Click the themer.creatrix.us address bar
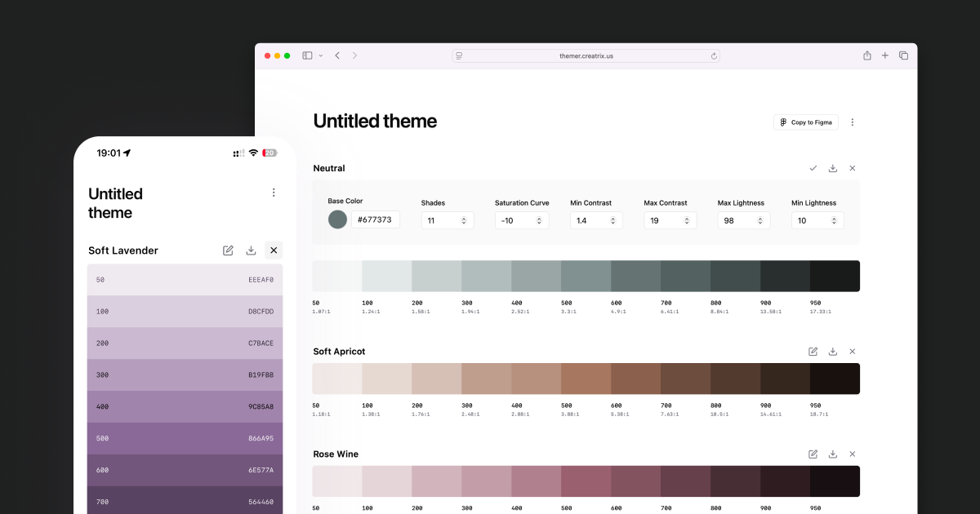Viewport: 980px width, 514px height. [x=586, y=55]
